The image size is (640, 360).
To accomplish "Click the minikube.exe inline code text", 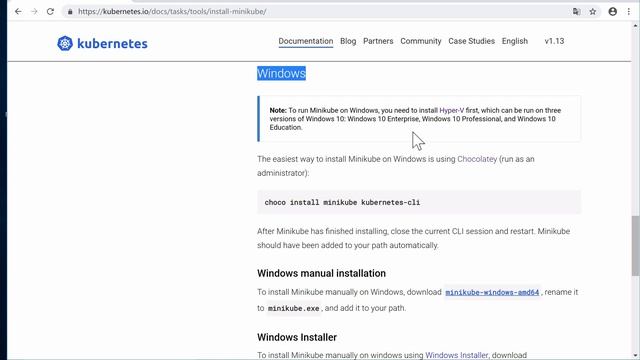I will coord(293,309).
